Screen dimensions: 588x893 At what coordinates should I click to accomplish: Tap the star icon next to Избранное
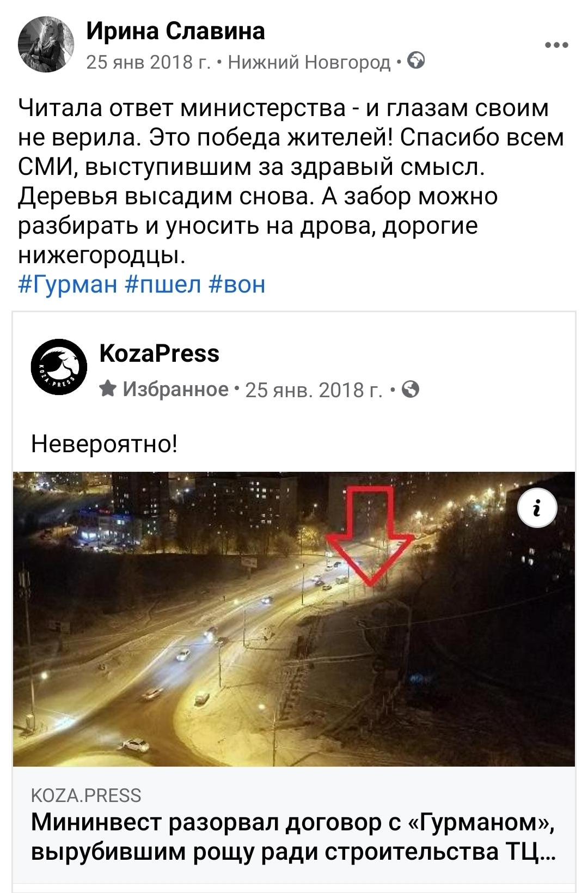[108, 389]
